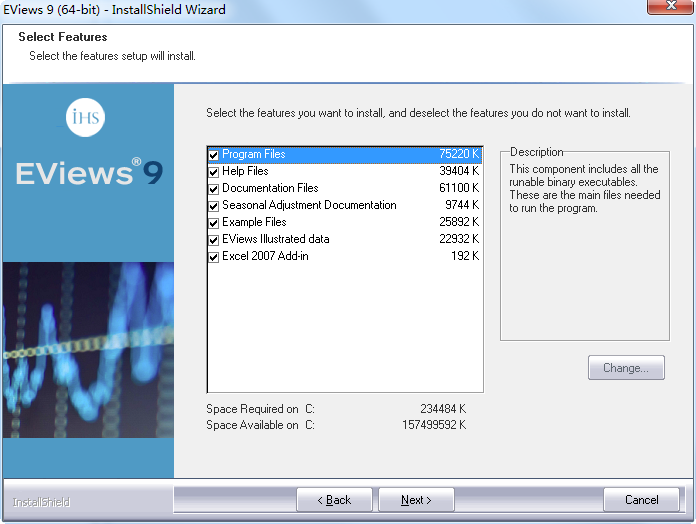This screenshot has width=696, height=524.
Task: Highlight EViews Illustrated data entry
Action: click(x=275, y=240)
